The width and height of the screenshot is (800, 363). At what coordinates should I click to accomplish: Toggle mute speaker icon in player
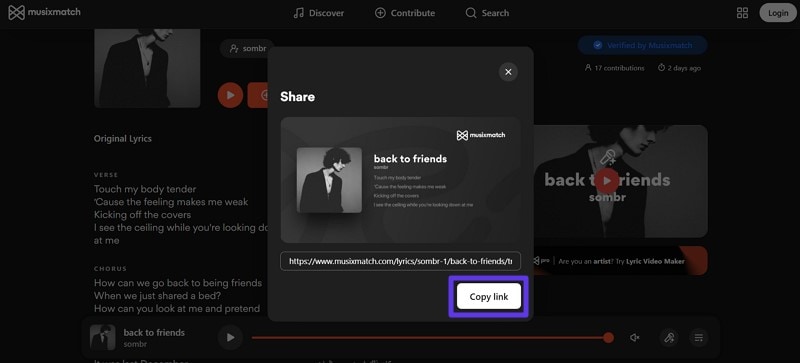coord(635,337)
